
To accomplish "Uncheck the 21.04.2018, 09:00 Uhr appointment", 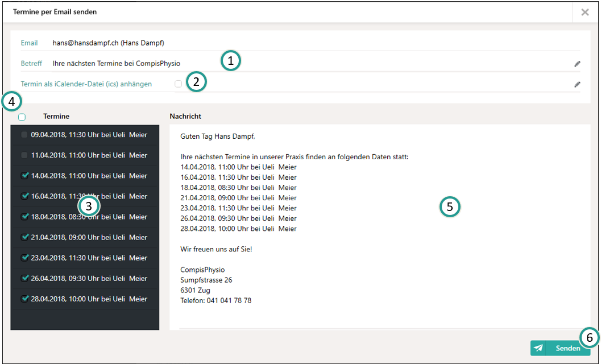I will coord(24,237).
